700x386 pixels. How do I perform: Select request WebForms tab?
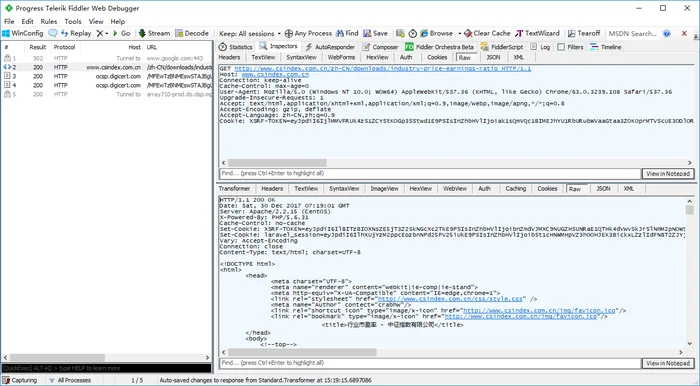coord(341,58)
